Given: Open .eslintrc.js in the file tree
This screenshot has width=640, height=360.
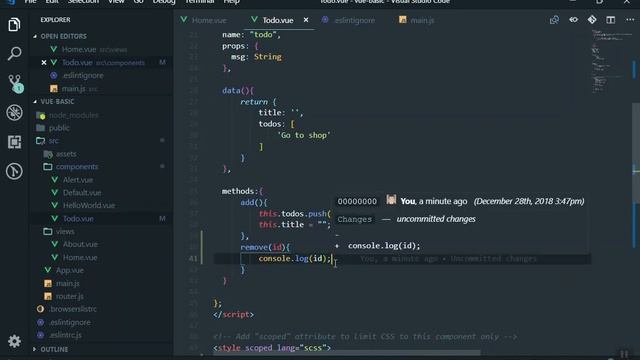Looking at the screenshot, I should (65, 335).
